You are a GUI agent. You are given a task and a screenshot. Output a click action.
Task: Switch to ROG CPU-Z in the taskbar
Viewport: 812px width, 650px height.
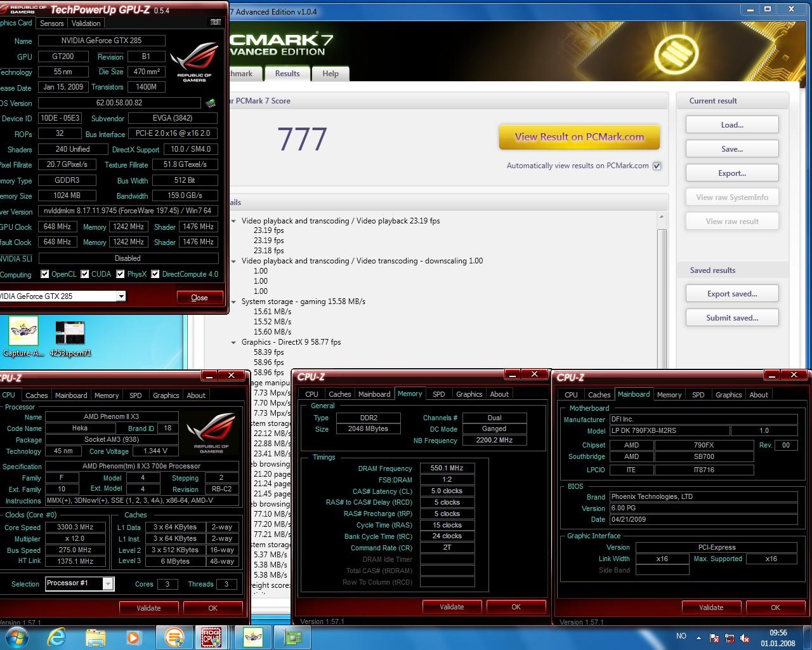click(211, 637)
